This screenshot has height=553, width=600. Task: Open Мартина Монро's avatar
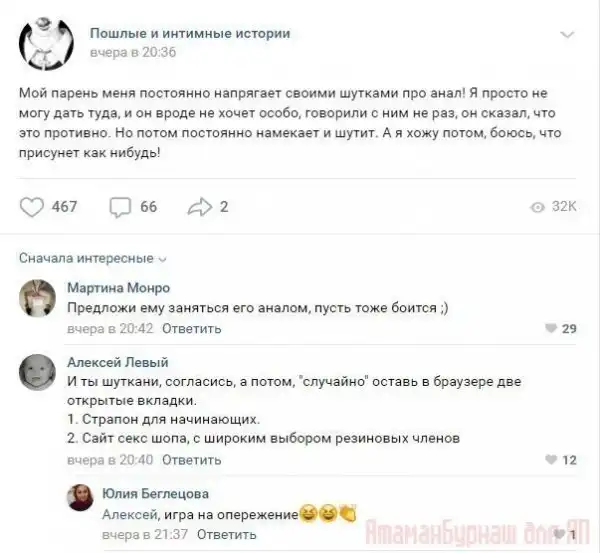(38, 298)
